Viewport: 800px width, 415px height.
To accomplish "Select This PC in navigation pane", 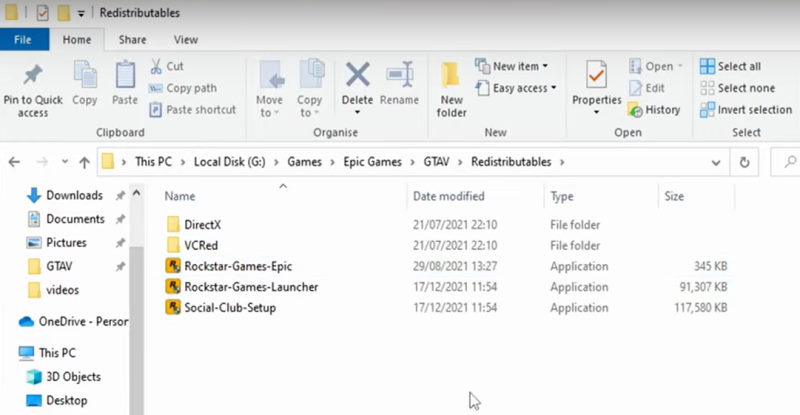I will point(47,353).
